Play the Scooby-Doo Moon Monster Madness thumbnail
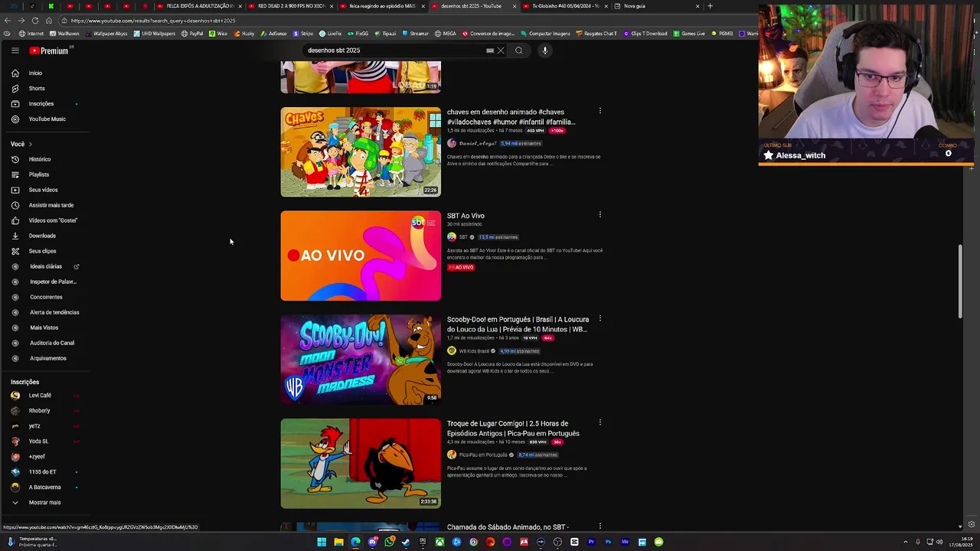 pos(361,360)
